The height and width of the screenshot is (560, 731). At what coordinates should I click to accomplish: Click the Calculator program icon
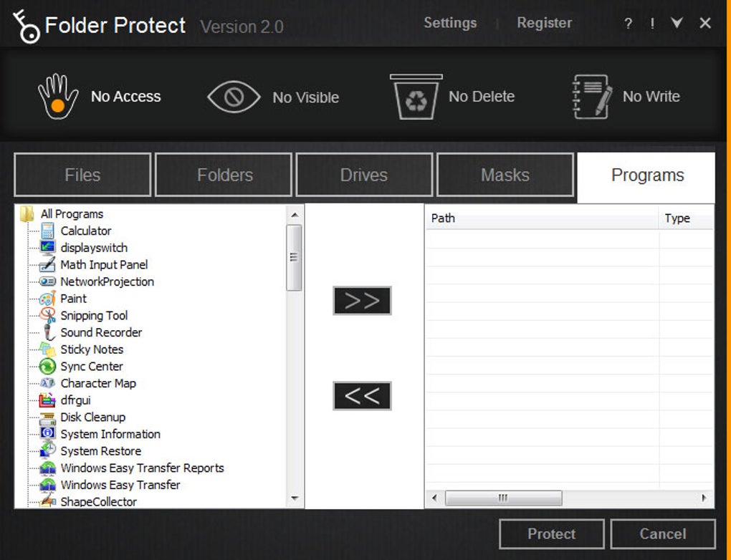(47, 231)
